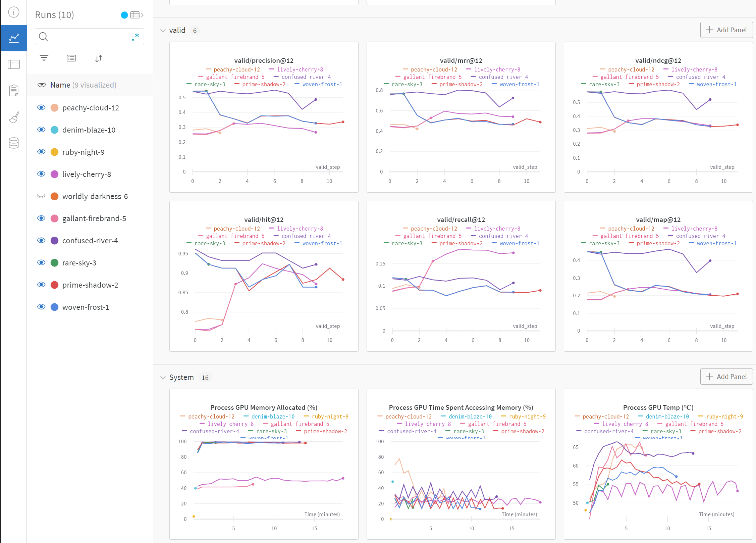Click the sort runs arrows icon

(99, 58)
